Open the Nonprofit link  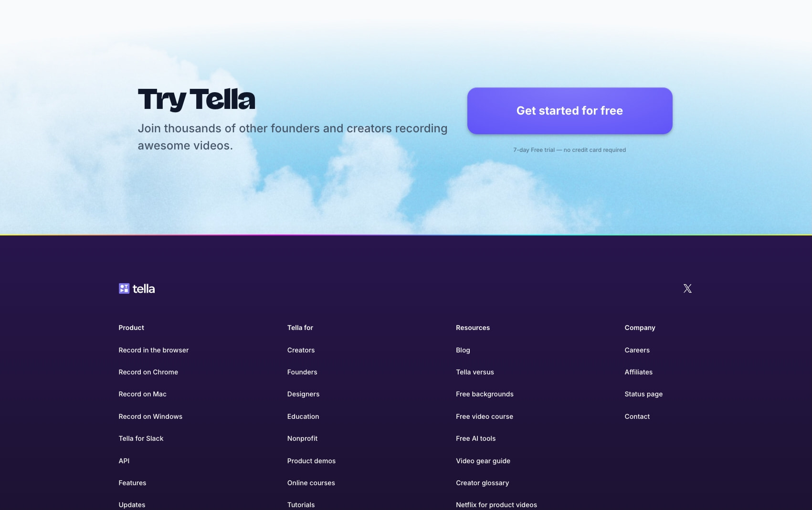tap(303, 438)
